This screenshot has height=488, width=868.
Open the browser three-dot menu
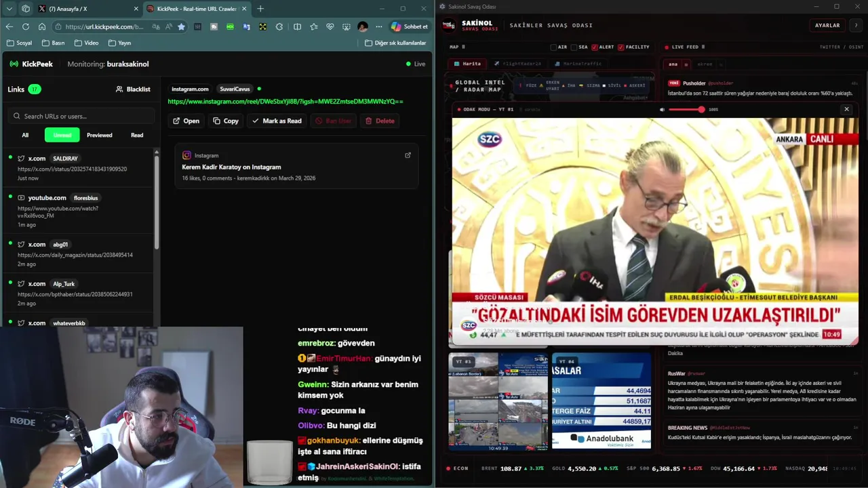(x=379, y=26)
